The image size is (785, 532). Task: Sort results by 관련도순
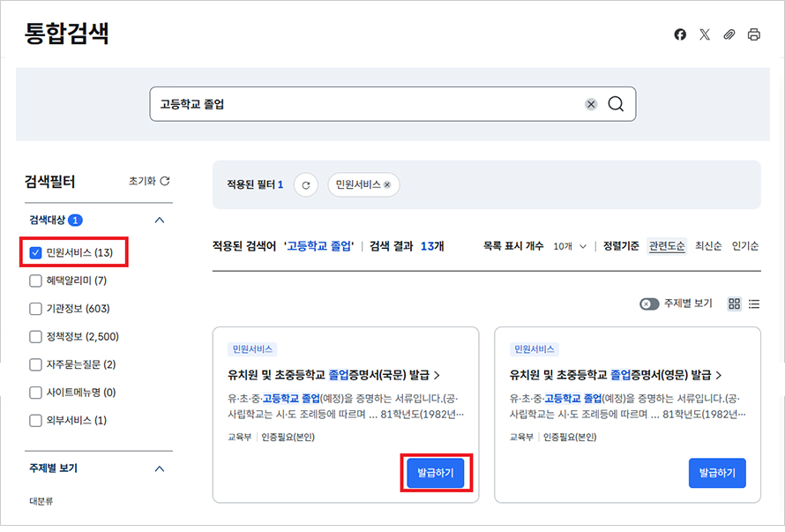(x=666, y=246)
